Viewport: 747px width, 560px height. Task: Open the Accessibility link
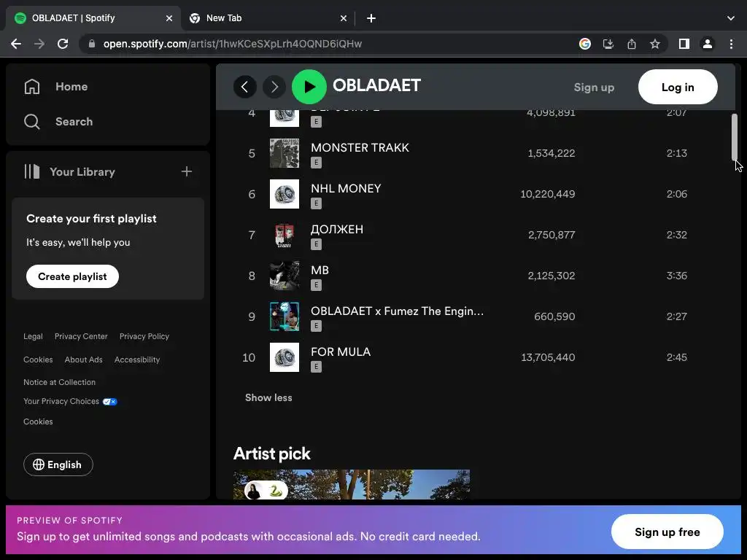(x=136, y=359)
